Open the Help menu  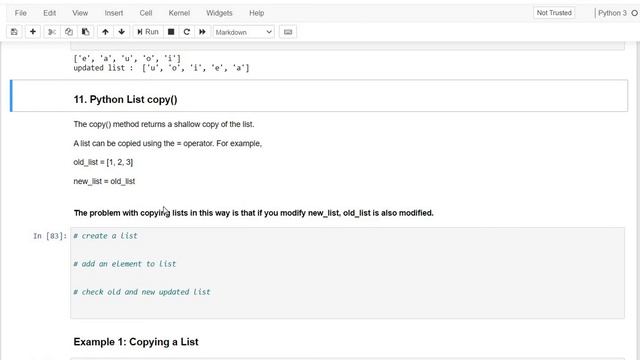pos(257,13)
